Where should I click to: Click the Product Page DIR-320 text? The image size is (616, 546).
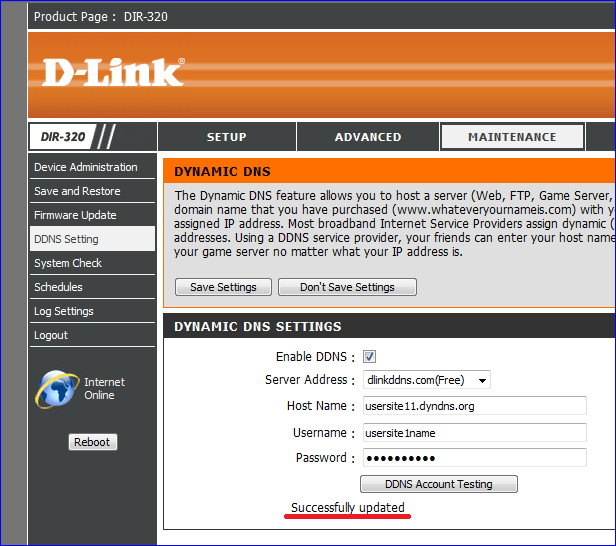pyautogui.click(x=101, y=16)
